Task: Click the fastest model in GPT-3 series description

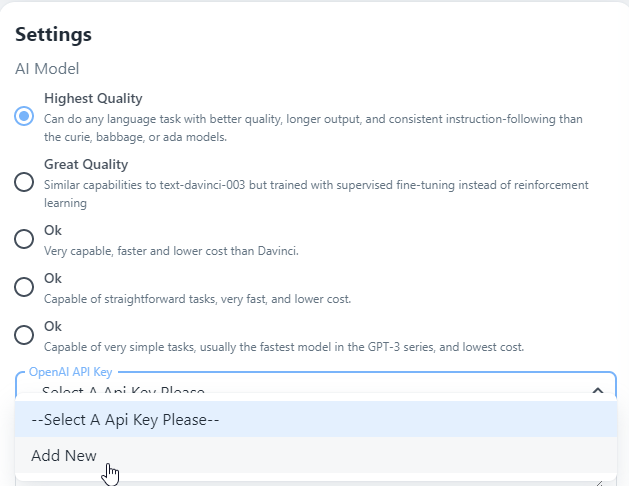Action: tap(284, 346)
